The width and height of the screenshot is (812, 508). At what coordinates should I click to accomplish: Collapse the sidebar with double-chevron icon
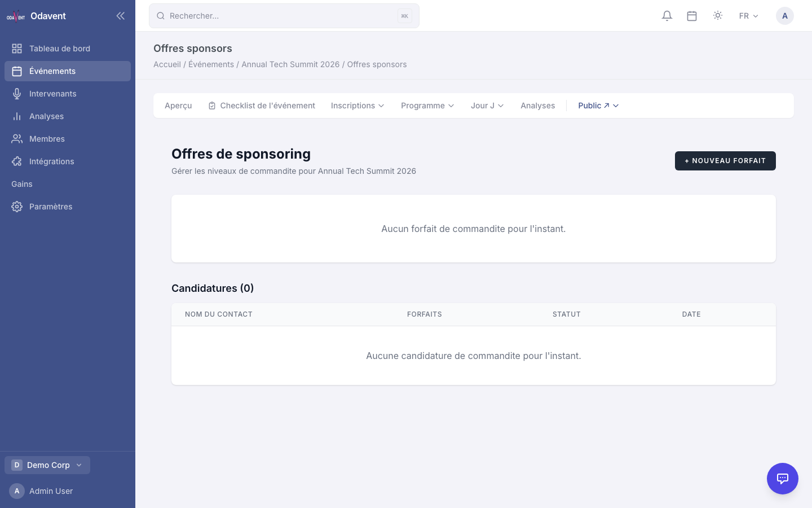(x=120, y=16)
